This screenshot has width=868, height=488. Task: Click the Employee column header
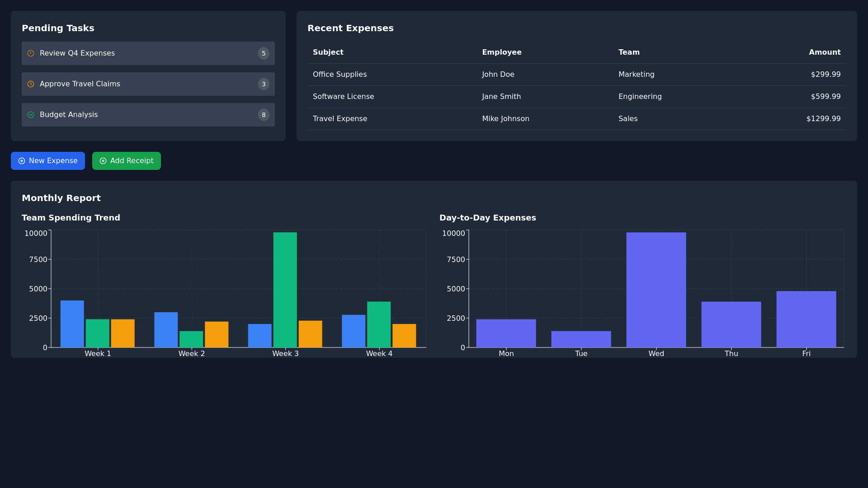point(501,52)
